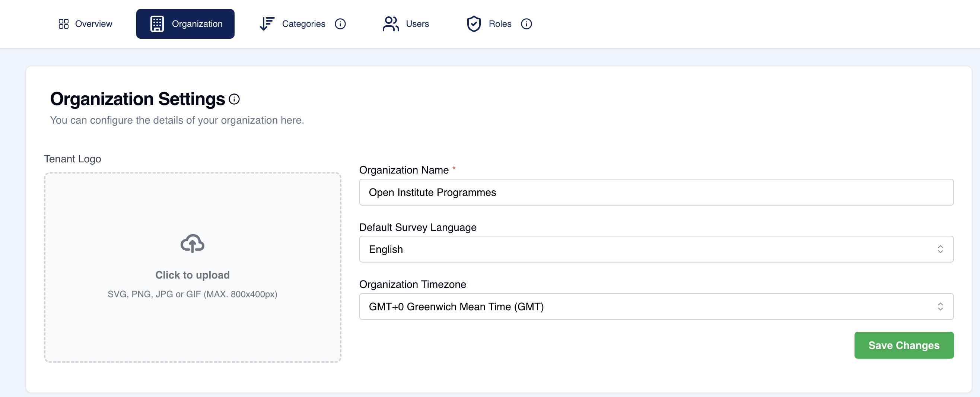This screenshot has width=980, height=397.
Task: Click the 'Default Survey Language' label
Action: point(417,227)
